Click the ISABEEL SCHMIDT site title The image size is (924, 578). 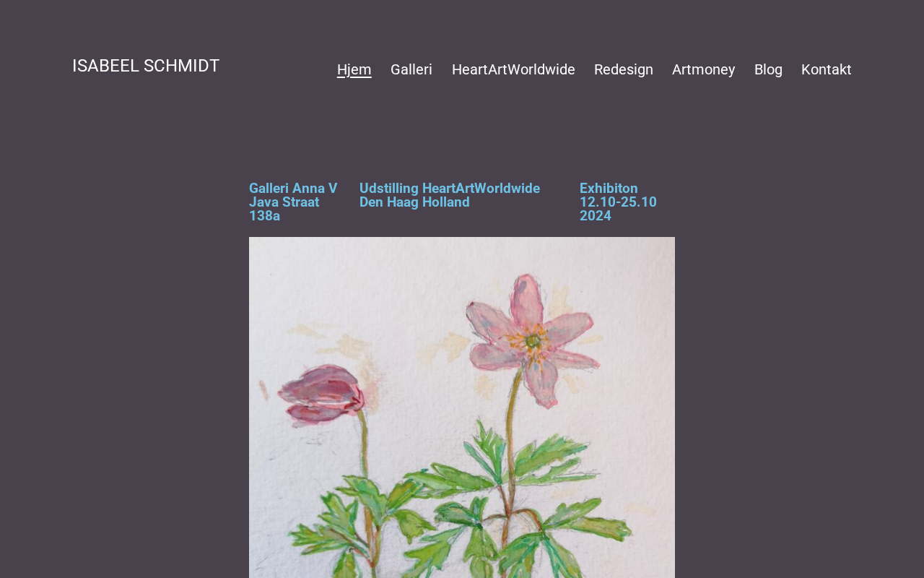(146, 66)
